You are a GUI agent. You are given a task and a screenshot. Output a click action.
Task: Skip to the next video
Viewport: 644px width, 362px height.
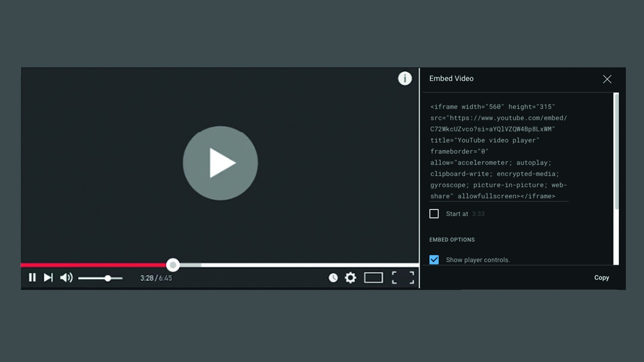pyautogui.click(x=48, y=278)
